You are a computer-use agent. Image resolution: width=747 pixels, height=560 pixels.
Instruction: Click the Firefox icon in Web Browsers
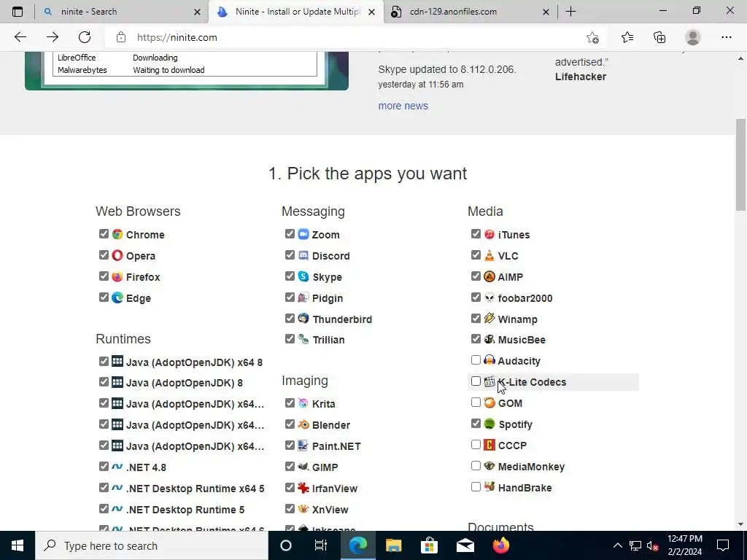[117, 276]
